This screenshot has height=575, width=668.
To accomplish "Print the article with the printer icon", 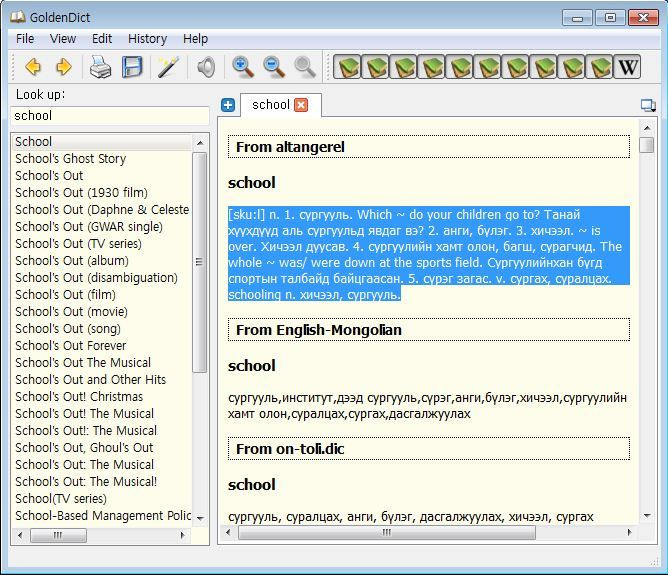I will click(x=100, y=67).
